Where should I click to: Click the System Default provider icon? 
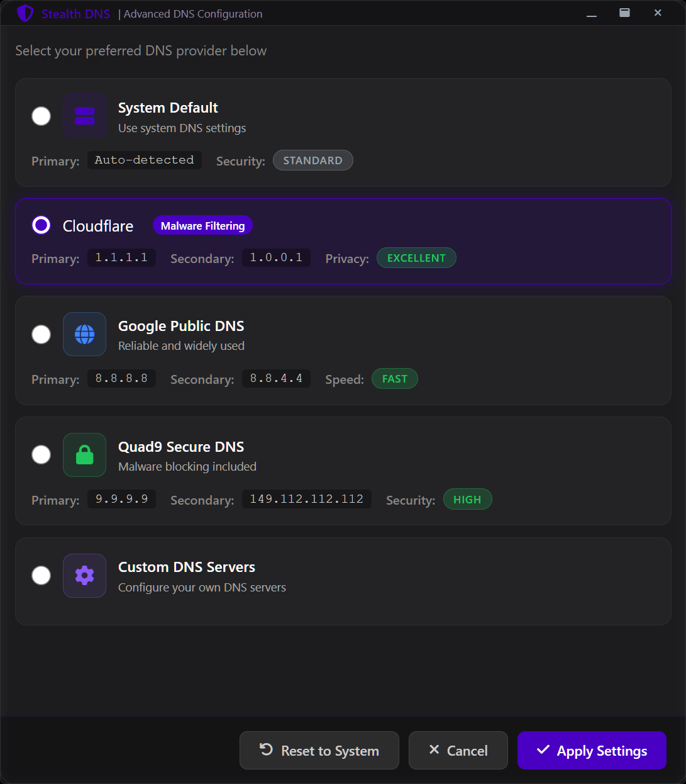[84, 116]
